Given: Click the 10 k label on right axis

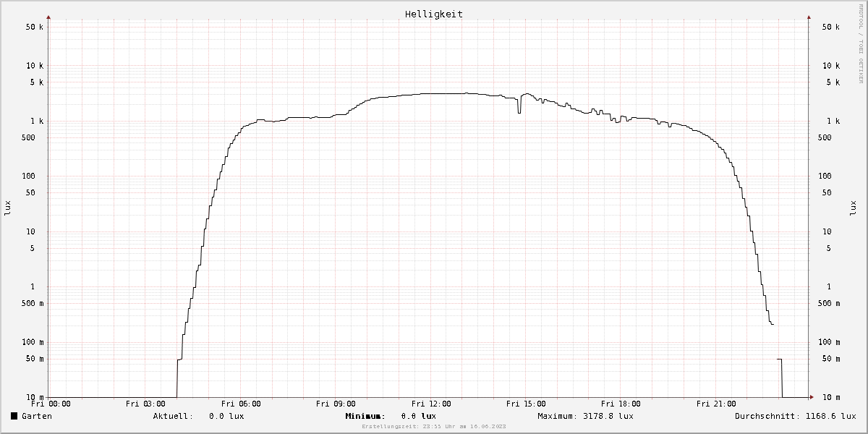Looking at the screenshot, I should [830, 66].
